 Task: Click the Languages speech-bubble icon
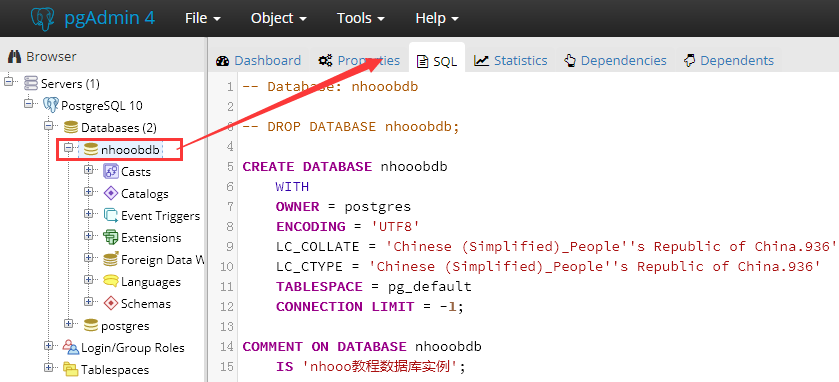(x=110, y=281)
